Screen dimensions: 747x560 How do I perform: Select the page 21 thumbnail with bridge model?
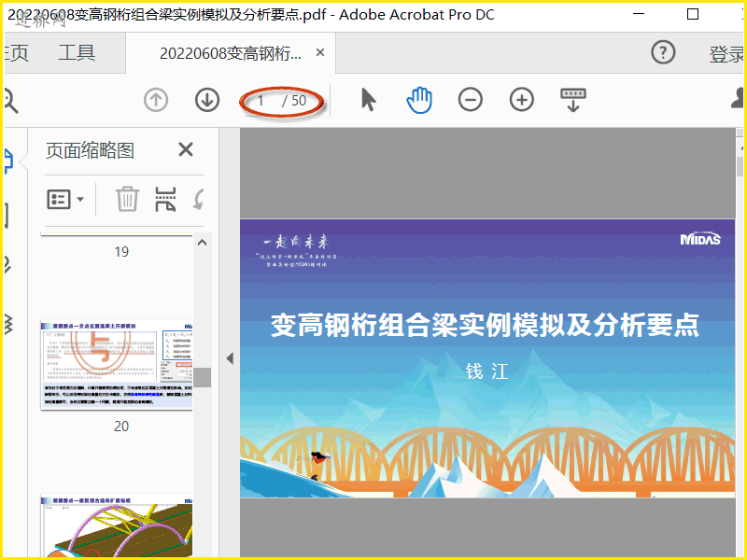pyautogui.click(x=117, y=526)
